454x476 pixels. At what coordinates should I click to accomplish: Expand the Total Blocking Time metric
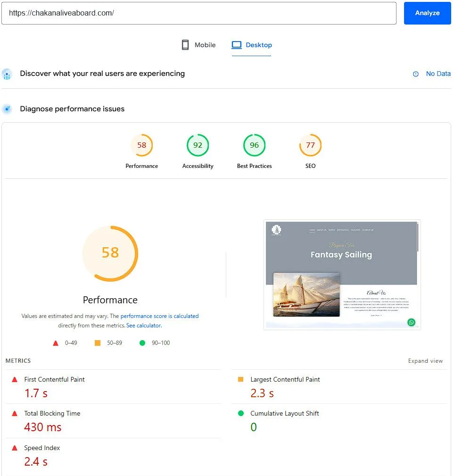(x=52, y=413)
